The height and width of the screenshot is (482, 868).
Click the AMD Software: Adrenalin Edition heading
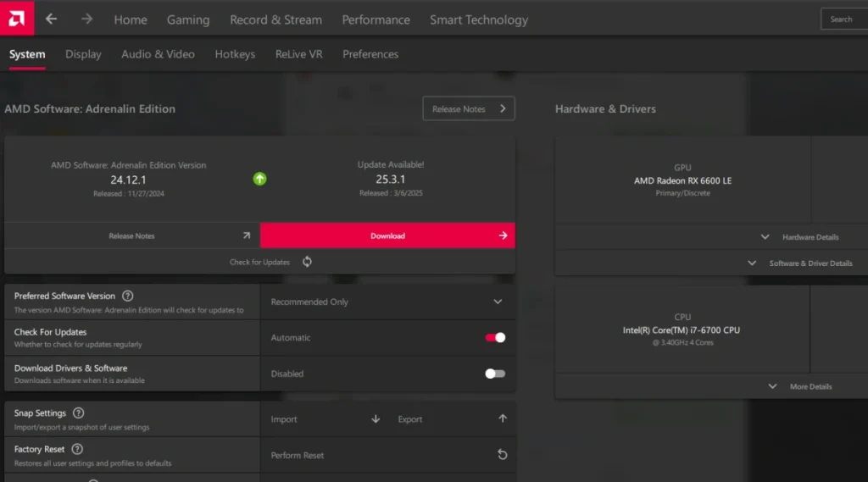coord(90,109)
